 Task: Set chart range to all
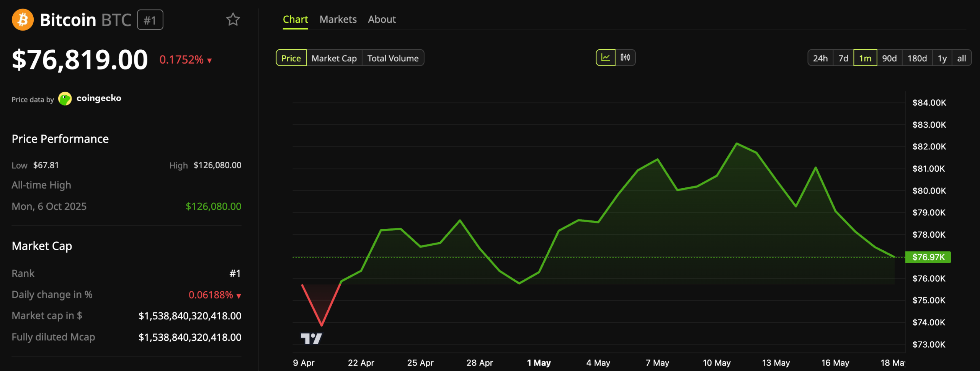pos(962,58)
